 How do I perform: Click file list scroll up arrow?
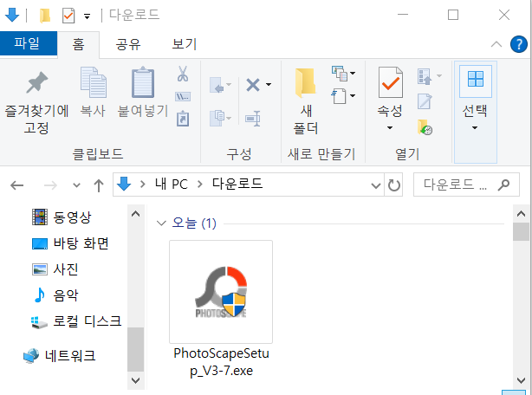click(x=521, y=214)
